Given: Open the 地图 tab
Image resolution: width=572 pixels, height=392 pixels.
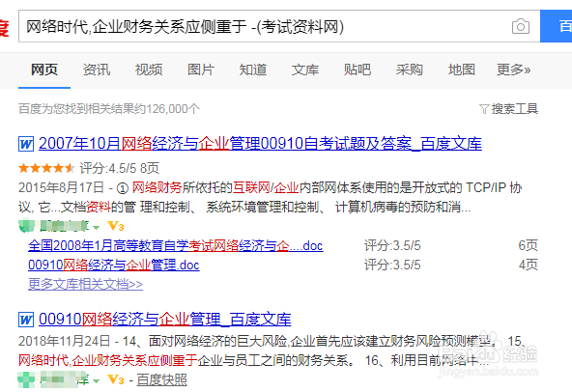Looking at the screenshot, I should pyautogui.click(x=462, y=70).
